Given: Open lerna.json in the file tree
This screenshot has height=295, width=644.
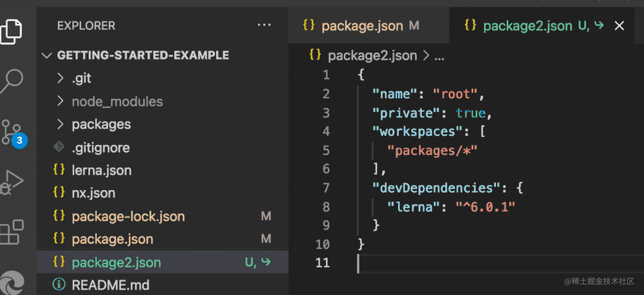Looking at the screenshot, I should coord(101,170).
